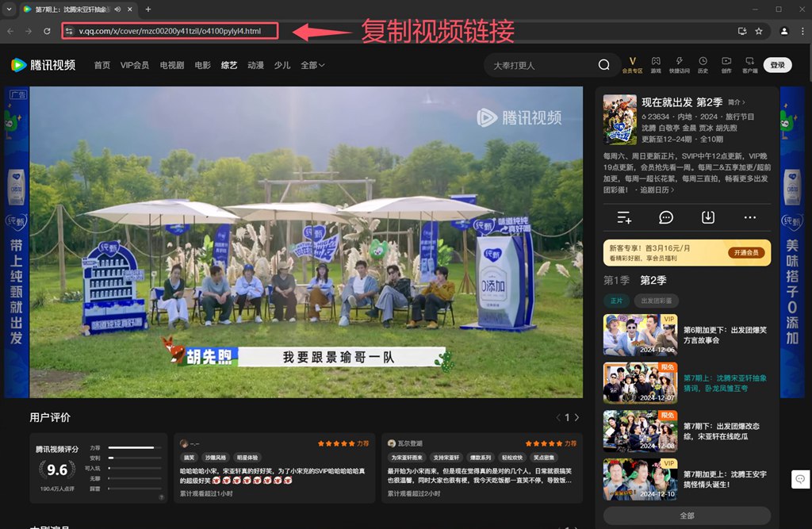The image size is (812, 529).
Task: Select the 游戏 (games) icon
Action: 656,63
